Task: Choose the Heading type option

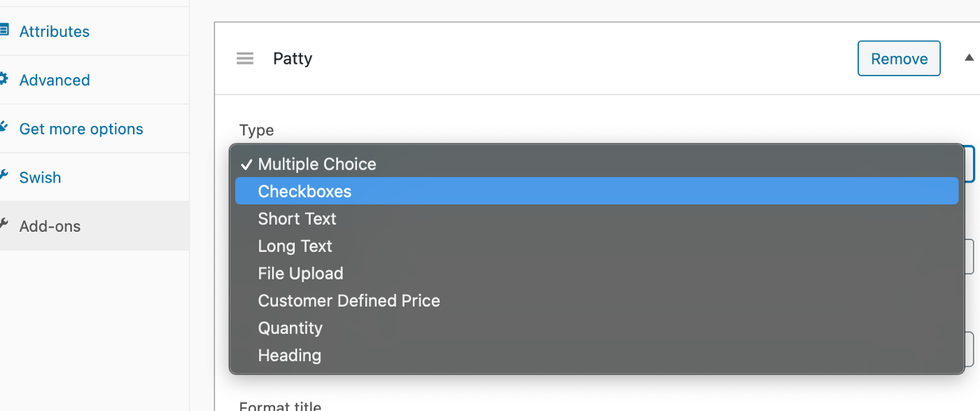Action: (289, 356)
